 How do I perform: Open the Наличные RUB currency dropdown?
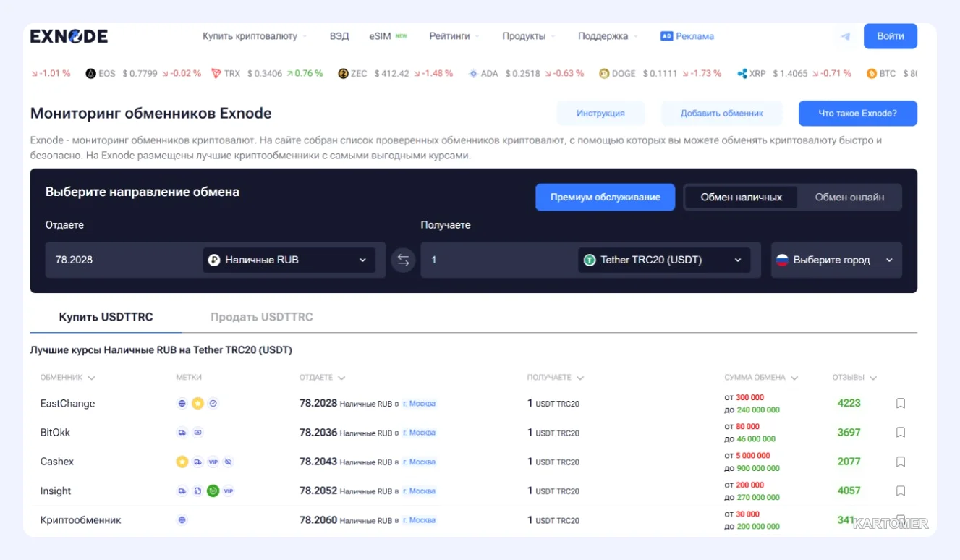289,260
